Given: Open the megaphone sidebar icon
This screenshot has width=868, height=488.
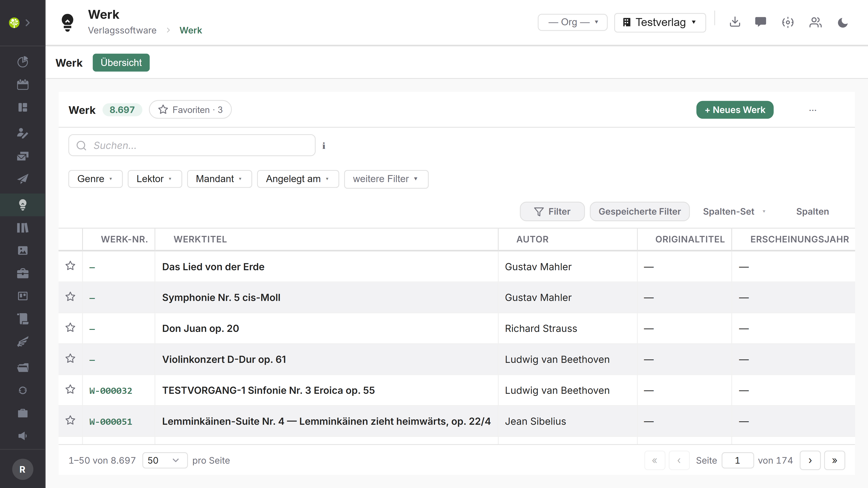Looking at the screenshot, I should coord(23,436).
